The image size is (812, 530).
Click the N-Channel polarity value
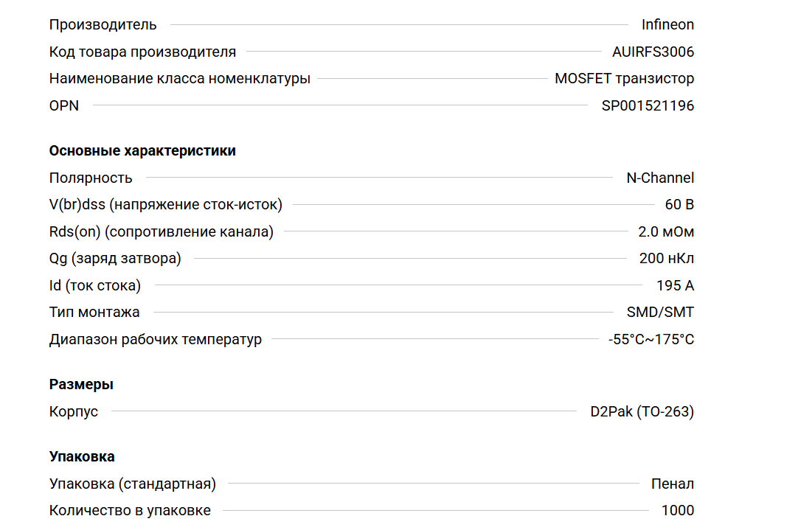coord(659,178)
